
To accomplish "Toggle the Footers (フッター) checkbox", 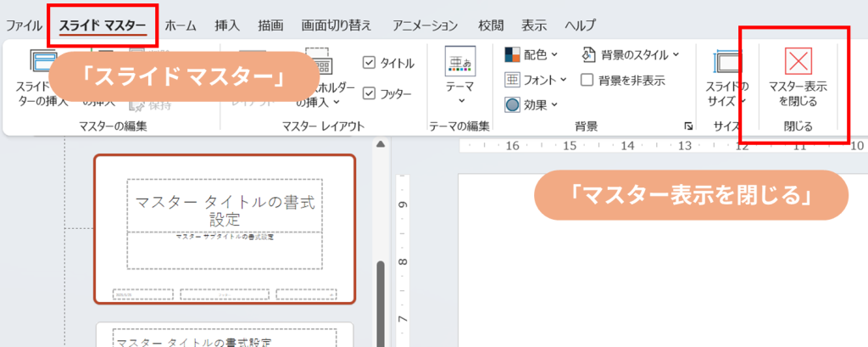I will (369, 93).
